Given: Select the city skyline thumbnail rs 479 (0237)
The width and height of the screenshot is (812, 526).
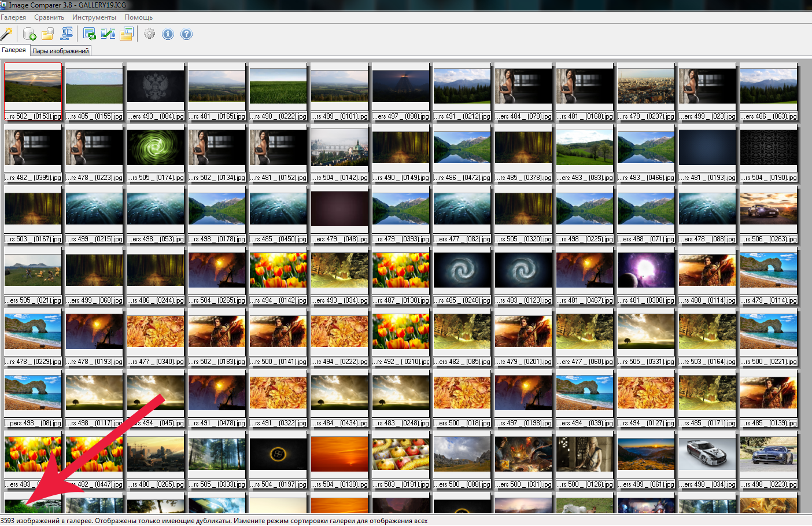Looking at the screenshot, I should pos(646,87).
